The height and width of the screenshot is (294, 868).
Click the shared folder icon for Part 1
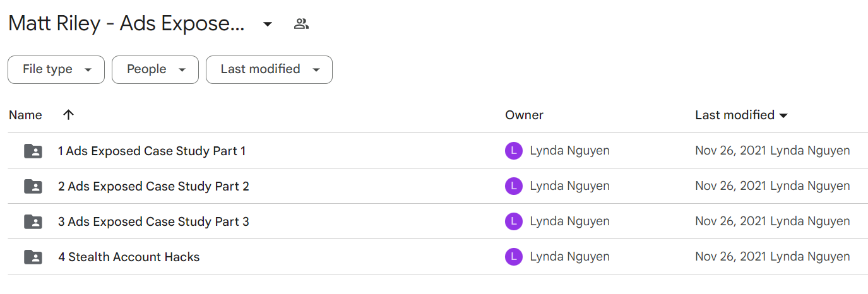tap(33, 151)
